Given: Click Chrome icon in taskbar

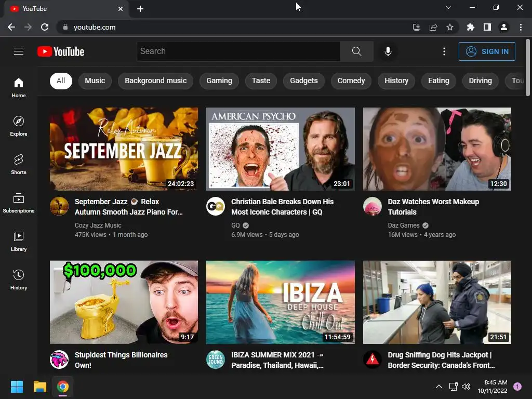Looking at the screenshot, I should coord(63,387).
